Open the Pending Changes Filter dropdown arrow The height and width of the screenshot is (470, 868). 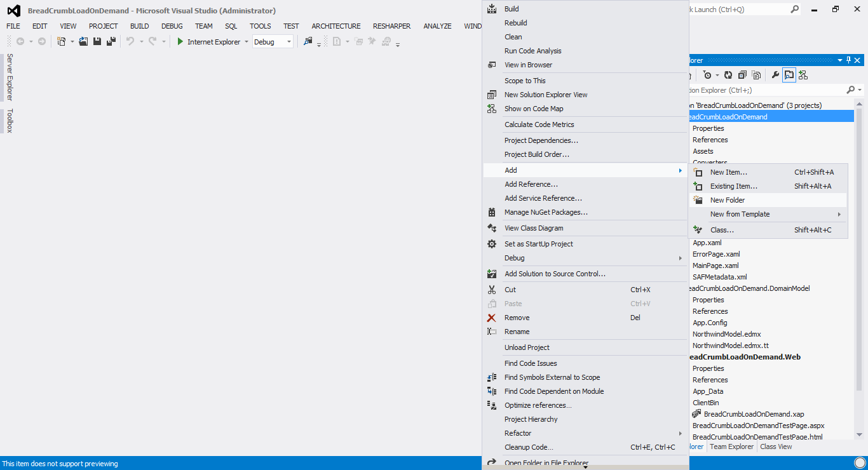(717, 75)
